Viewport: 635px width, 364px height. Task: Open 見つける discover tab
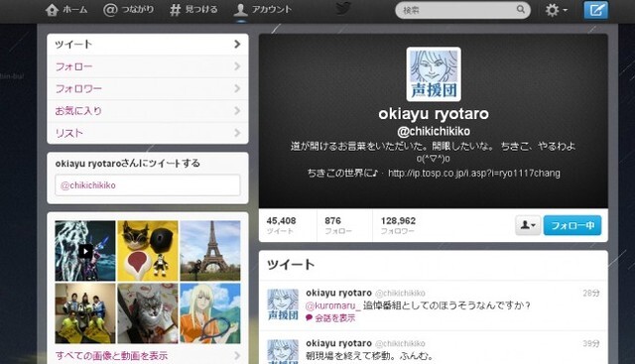[x=193, y=10]
